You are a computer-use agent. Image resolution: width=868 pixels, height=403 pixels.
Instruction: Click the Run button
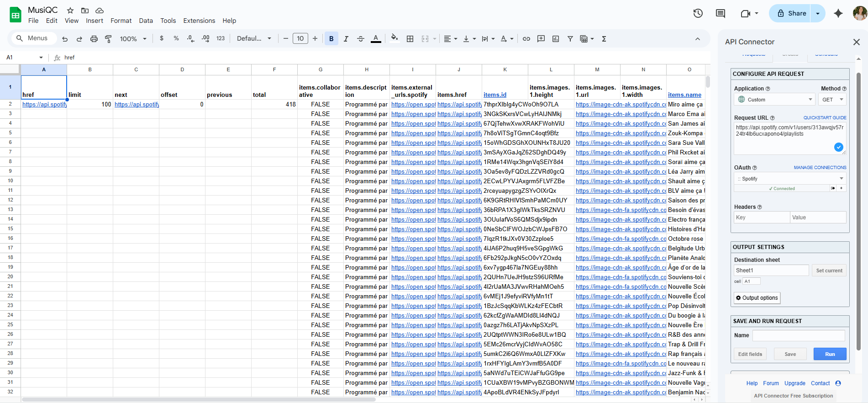830,354
